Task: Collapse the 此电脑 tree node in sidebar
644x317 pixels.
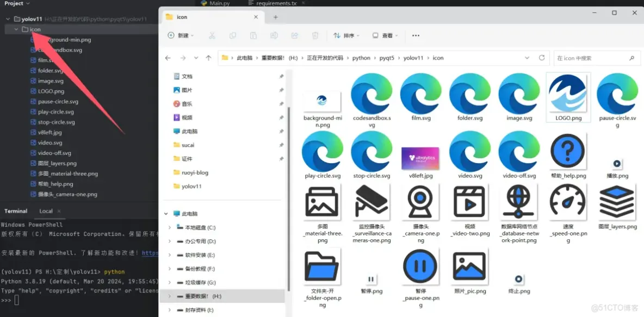Action: (166, 214)
